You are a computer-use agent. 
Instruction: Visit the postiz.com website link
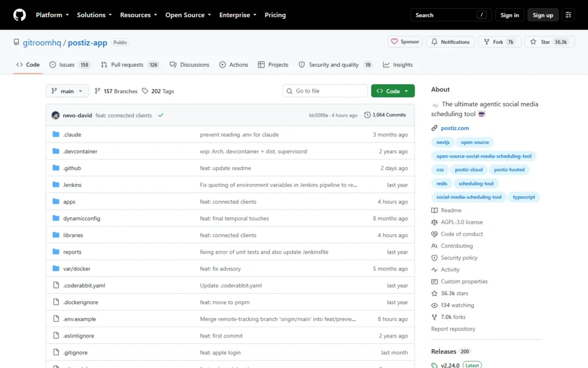pyautogui.click(x=455, y=128)
